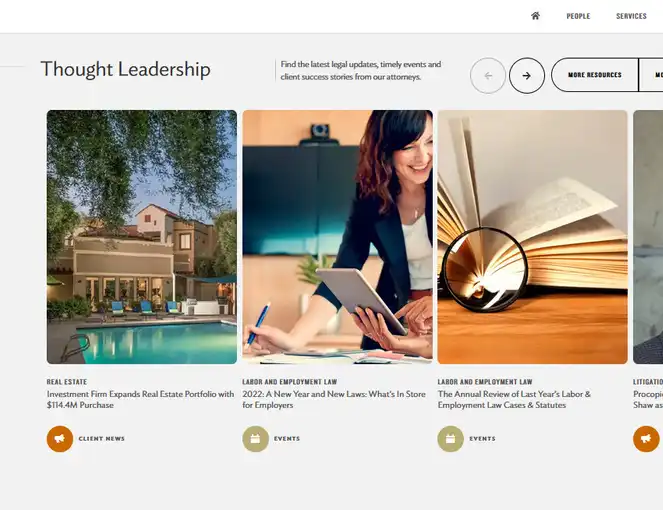The width and height of the screenshot is (663, 510).
Task: Click the home icon in navigation
Action: (x=535, y=16)
